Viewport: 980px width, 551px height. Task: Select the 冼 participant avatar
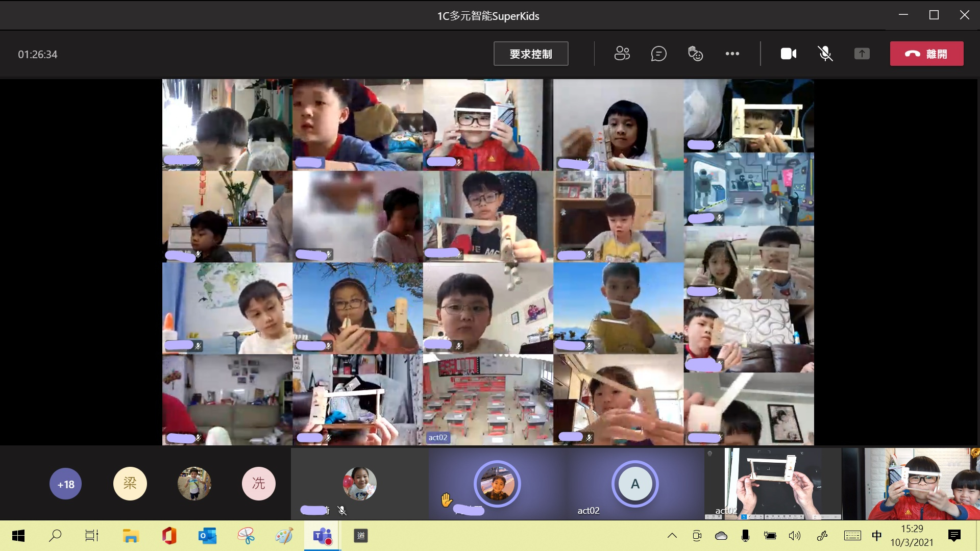(258, 483)
